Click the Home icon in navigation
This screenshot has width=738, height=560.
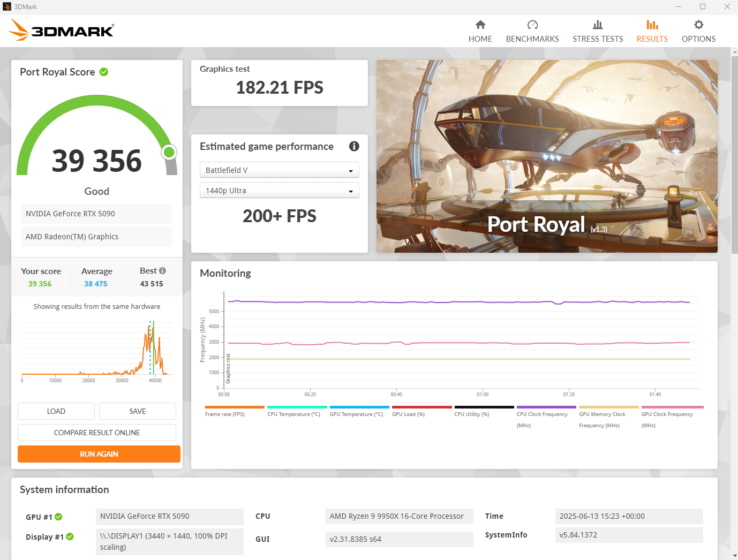(x=480, y=25)
